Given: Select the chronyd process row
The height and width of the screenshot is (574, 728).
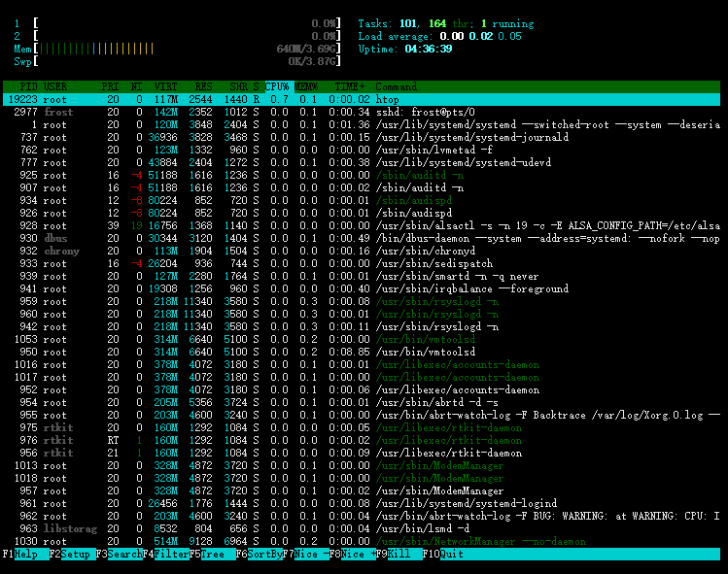Looking at the screenshot, I should point(362,251).
